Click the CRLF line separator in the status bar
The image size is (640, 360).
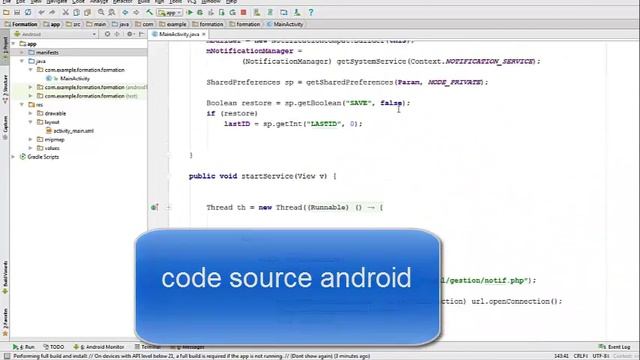580,356
